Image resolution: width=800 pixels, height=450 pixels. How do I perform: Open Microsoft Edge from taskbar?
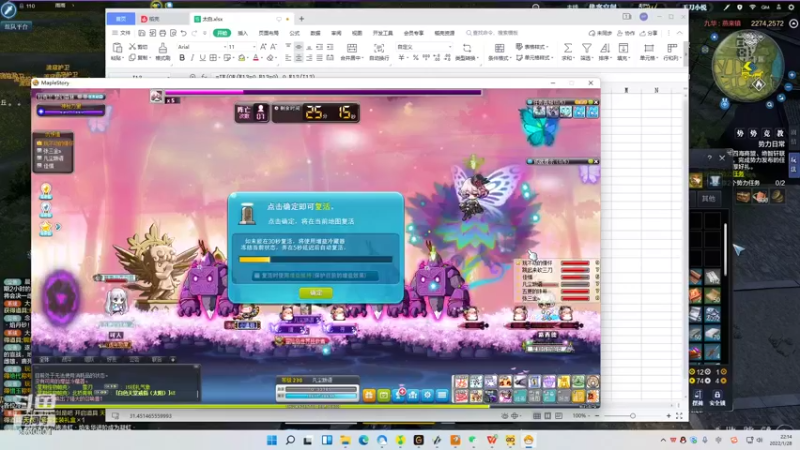click(x=364, y=440)
